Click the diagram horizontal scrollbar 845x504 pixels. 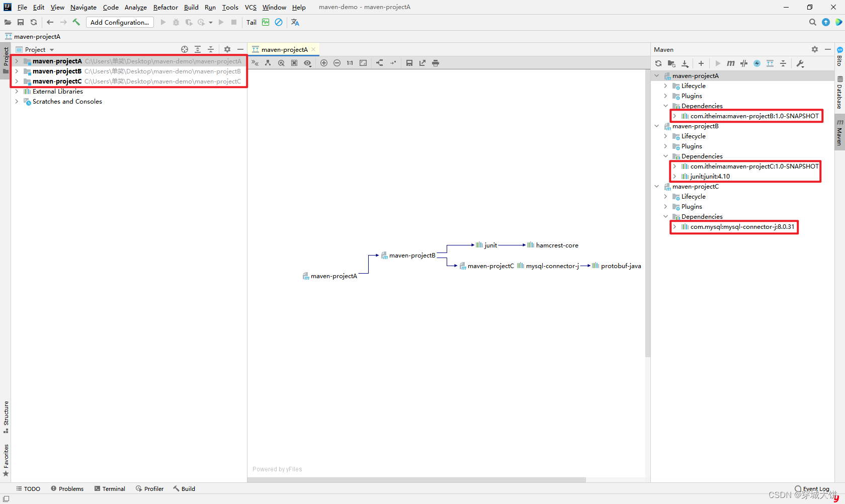tap(416, 480)
